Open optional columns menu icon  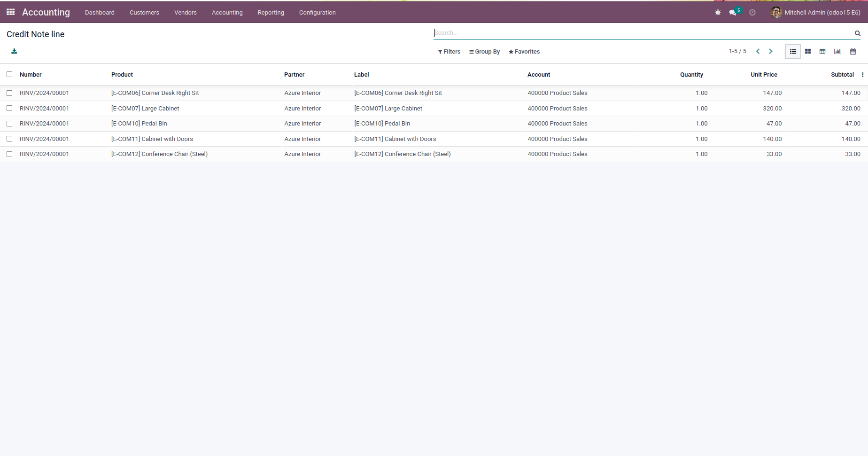pyautogui.click(x=862, y=75)
